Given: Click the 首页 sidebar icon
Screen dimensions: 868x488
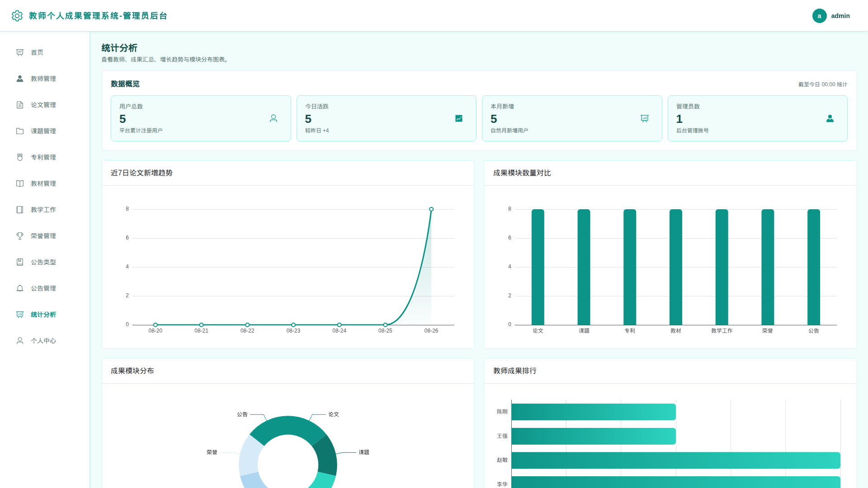Looking at the screenshot, I should coord(20,52).
